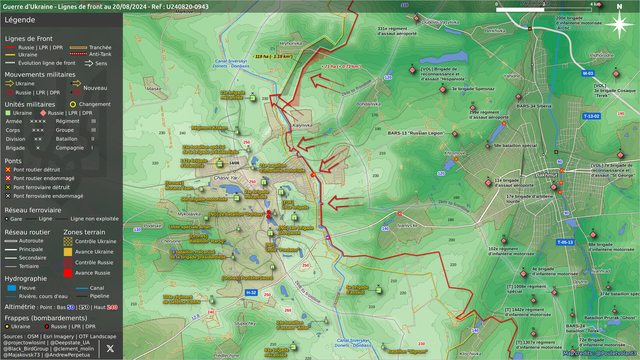Screen dimensions: 640x360
Task: Click the green Ukraine unit square in legend
Action: click(8, 113)
